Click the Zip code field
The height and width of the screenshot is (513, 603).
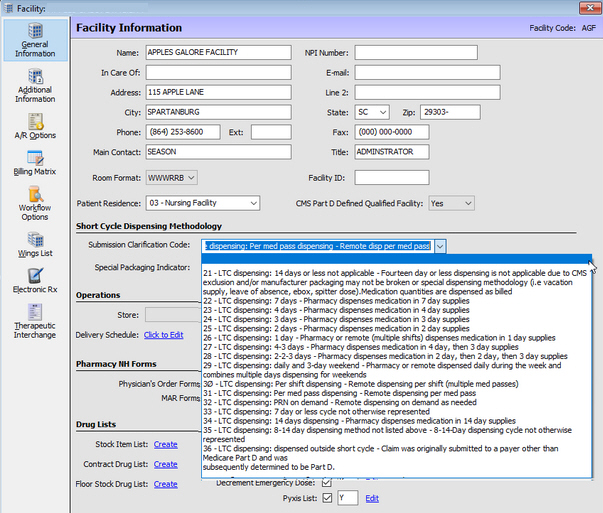click(x=450, y=112)
